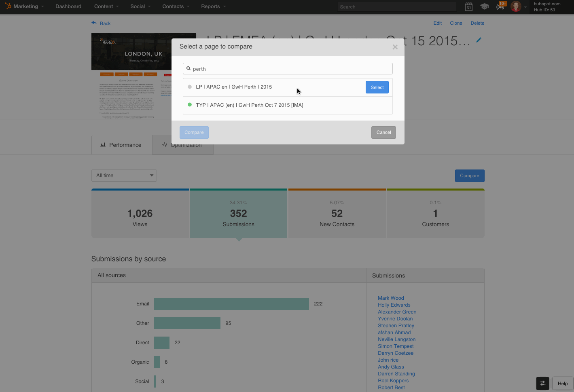Open the calendar icon in top bar
The image size is (574, 392).
click(468, 6)
